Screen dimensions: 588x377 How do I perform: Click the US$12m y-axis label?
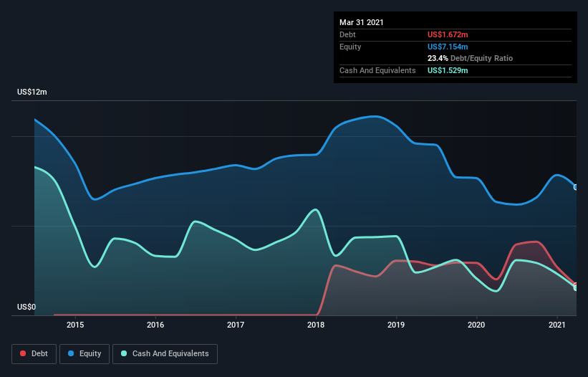click(x=32, y=92)
